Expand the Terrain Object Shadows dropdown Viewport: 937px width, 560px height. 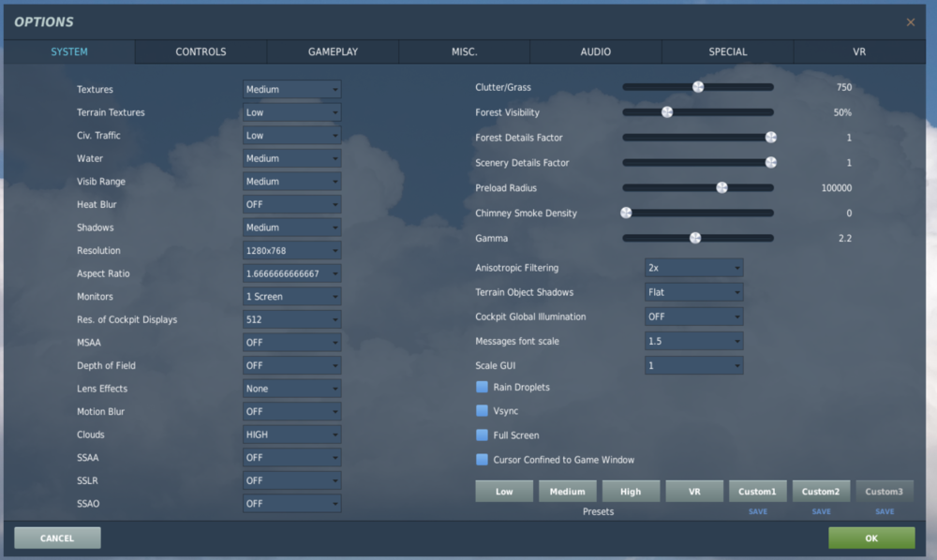(x=693, y=292)
